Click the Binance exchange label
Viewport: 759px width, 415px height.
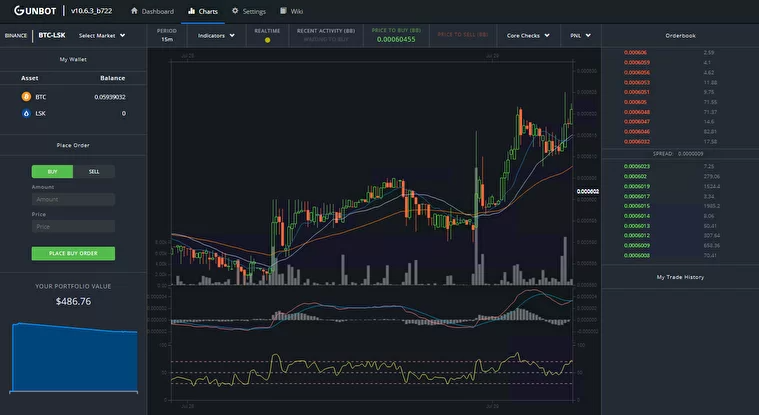pyautogui.click(x=16, y=35)
